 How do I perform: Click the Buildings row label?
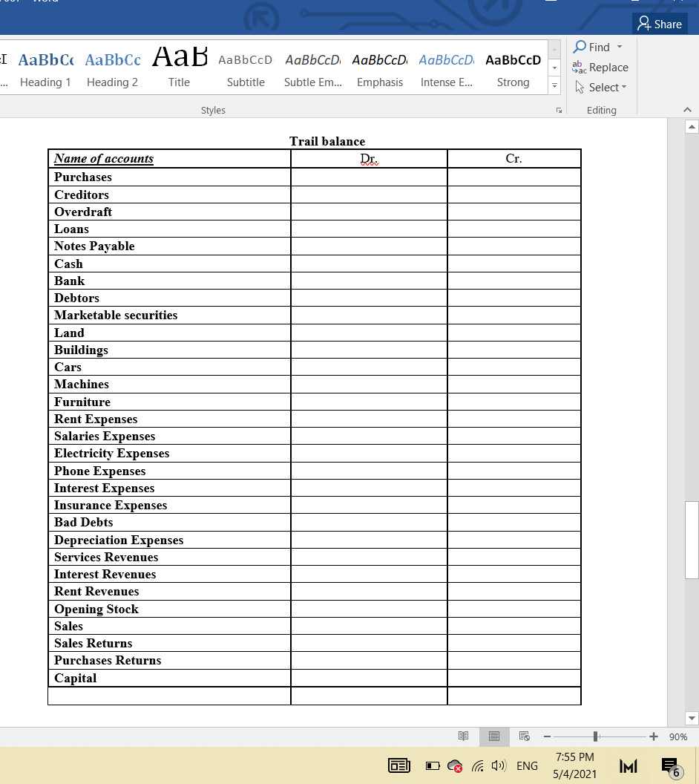(x=81, y=350)
